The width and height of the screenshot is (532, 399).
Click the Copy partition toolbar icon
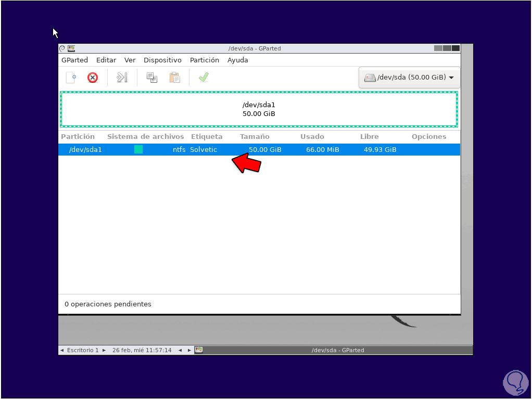coord(151,78)
